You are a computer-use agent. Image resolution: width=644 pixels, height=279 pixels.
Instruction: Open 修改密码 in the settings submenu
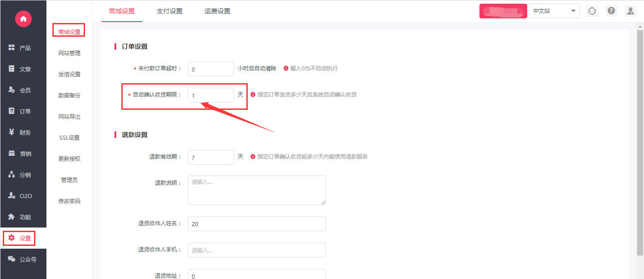[69, 201]
